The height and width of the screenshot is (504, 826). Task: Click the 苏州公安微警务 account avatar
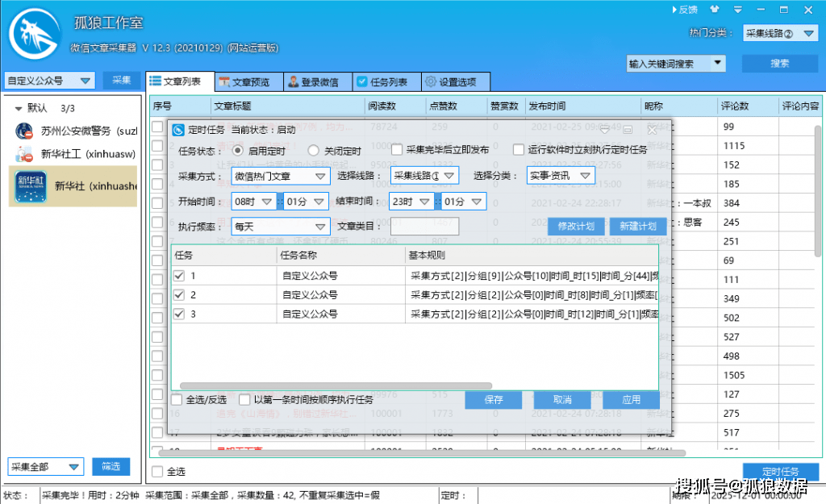coord(24,131)
